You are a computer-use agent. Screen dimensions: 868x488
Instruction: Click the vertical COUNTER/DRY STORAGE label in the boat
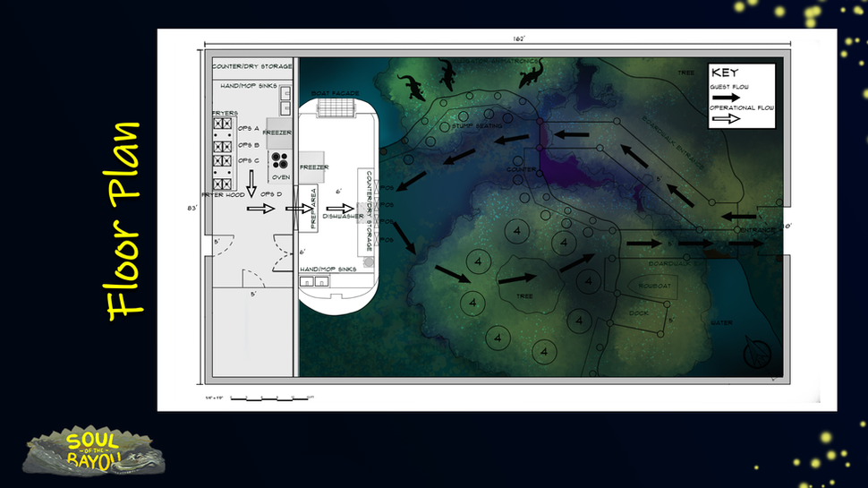[370, 211]
